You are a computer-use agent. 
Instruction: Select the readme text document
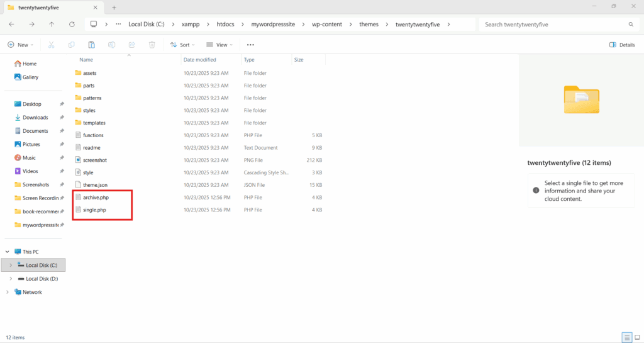pyautogui.click(x=92, y=147)
